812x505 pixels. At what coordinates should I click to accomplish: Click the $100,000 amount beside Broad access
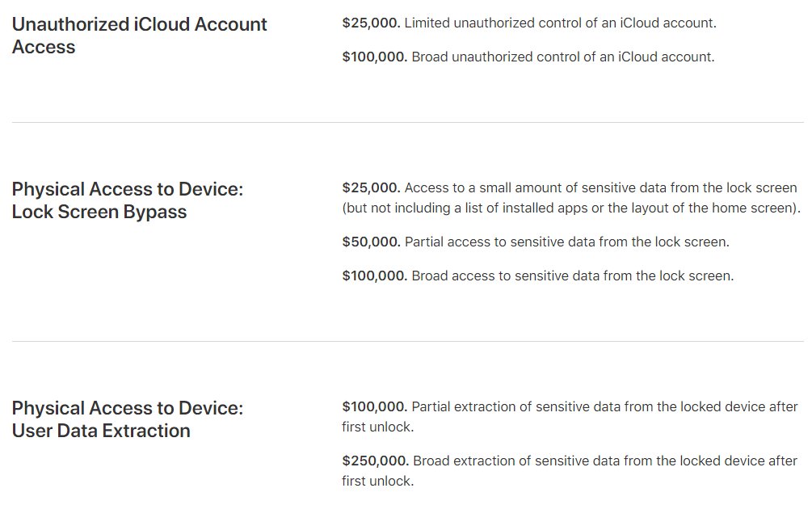(374, 276)
